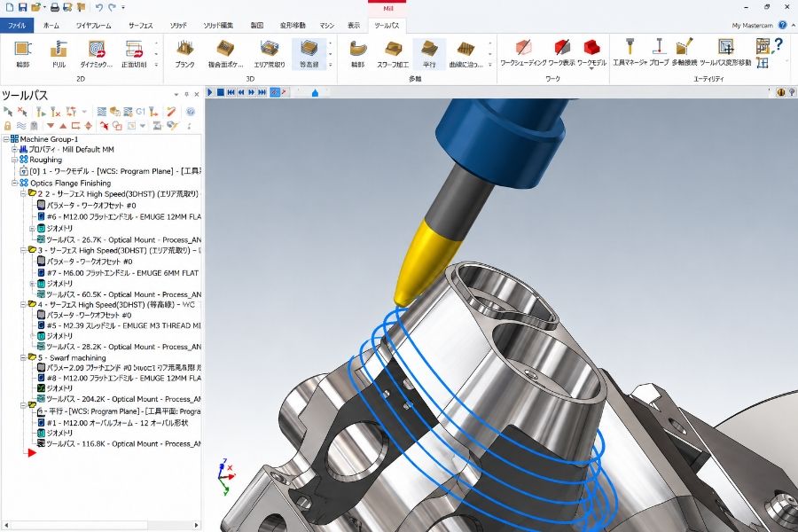Screen dimensions: 798x532
Task: Collapse the 5 - Swarf machining operation
Action: [x=23, y=358]
